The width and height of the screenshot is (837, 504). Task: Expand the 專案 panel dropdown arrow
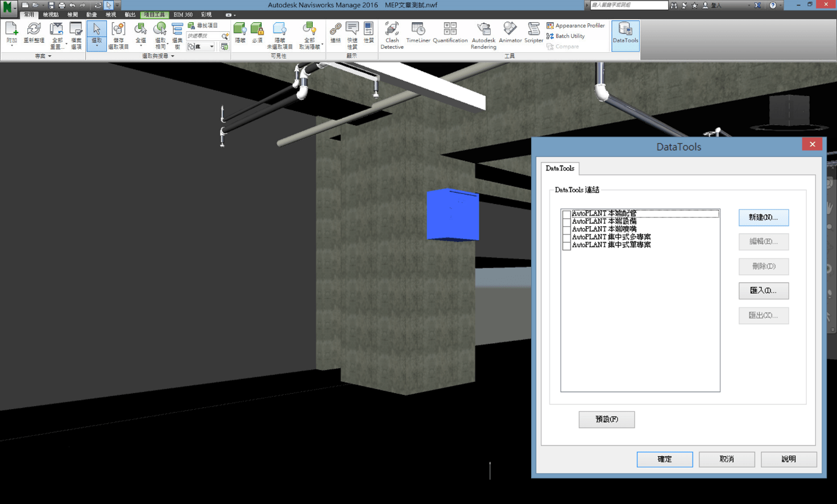coord(49,56)
